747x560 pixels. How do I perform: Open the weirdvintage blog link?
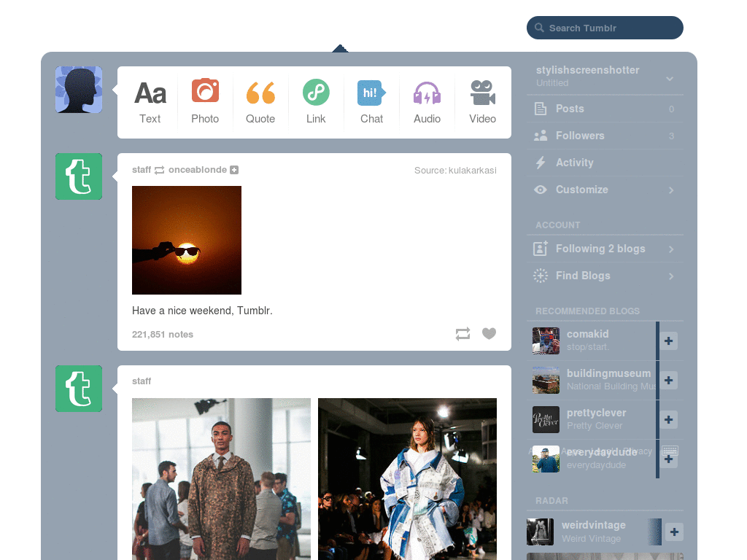(594, 525)
